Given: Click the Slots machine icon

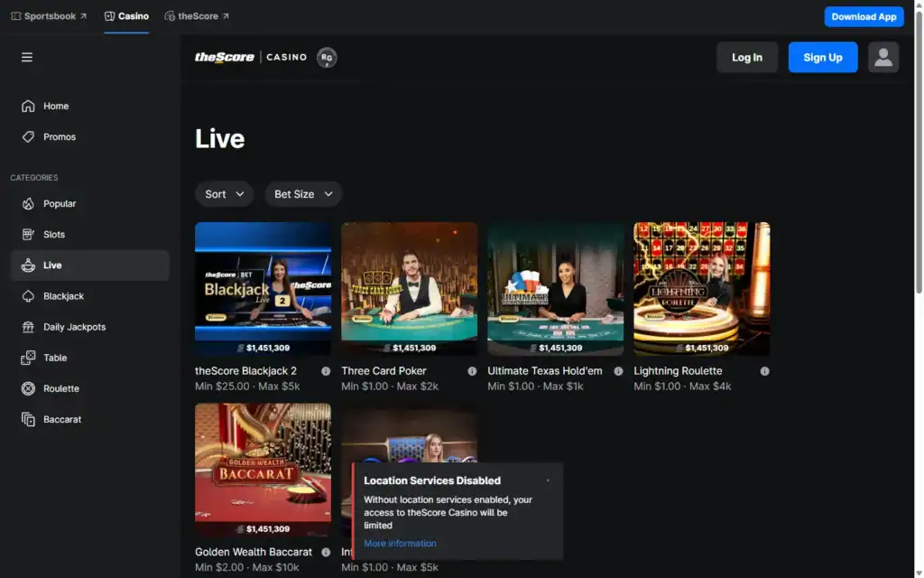Looking at the screenshot, I should coord(28,234).
